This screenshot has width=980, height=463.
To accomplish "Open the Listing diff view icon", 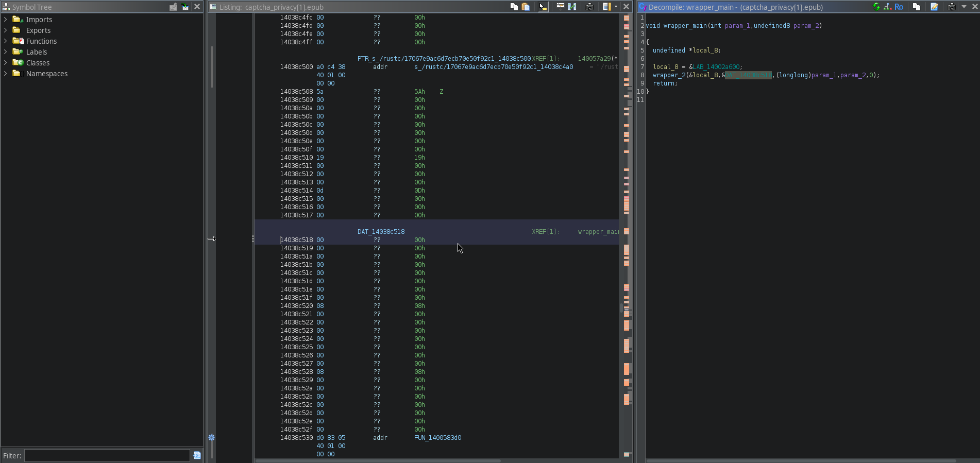I will (x=572, y=7).
